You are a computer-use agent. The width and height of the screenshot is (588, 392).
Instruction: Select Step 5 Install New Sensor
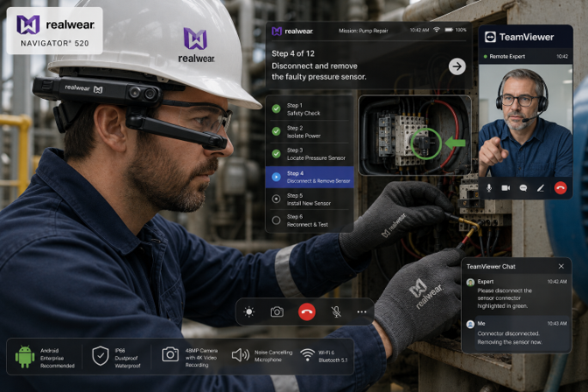(x=310, y=199)
